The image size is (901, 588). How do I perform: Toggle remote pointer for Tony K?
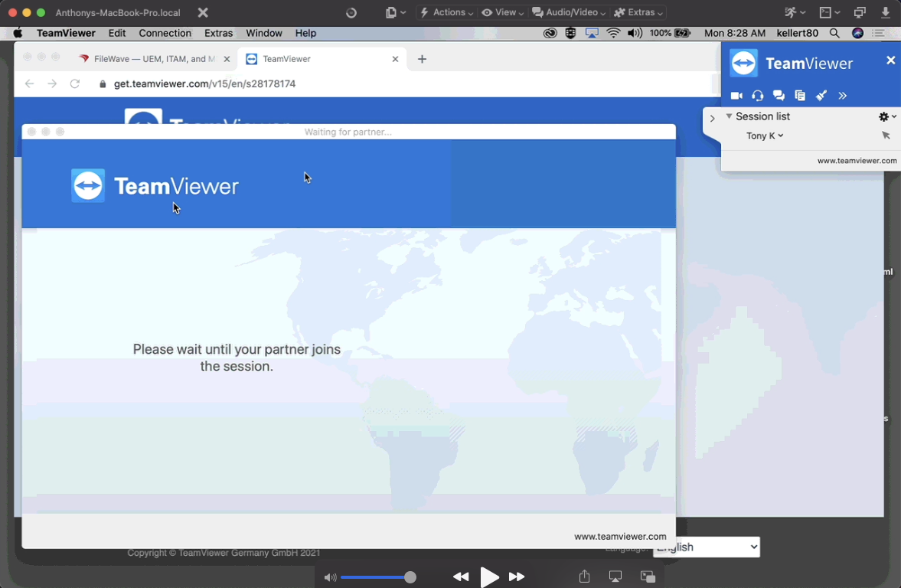(886, 136)
